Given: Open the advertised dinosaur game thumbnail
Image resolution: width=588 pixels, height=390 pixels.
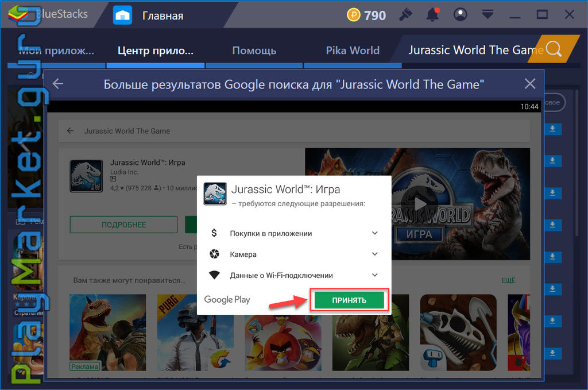Looking at the screenshot, I should pos(107,333).
